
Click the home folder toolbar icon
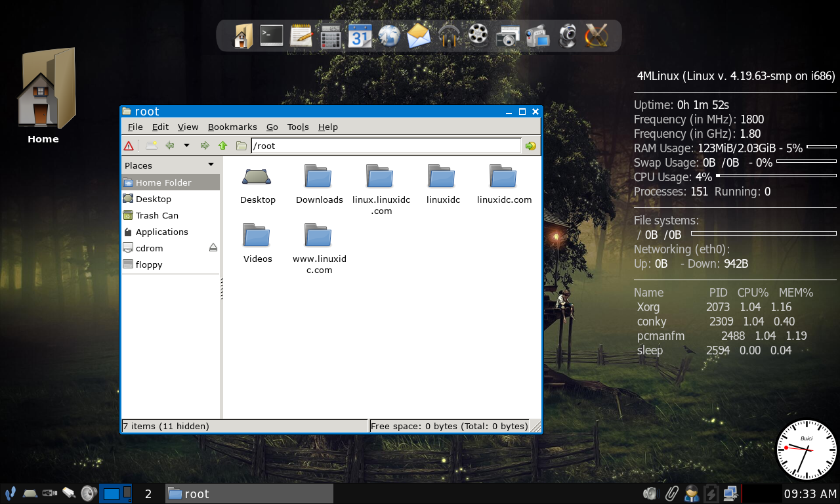pos(241,146)
